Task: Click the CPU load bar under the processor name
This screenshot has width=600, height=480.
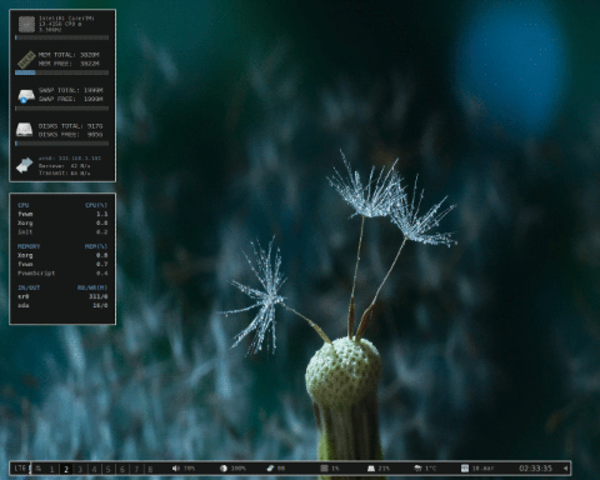Action: [x=62, y=38]
